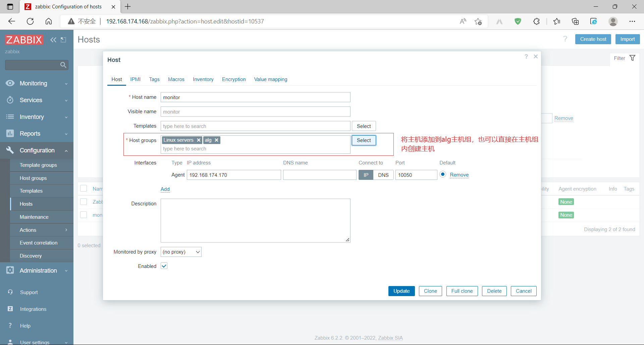644x345 pixels.
Task: Click the Administration gear icon
Action: click(10, 270)
